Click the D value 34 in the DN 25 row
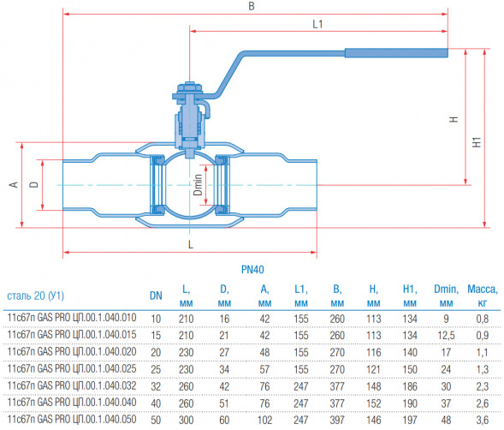The image size is (504, 430). coord(224,370)
